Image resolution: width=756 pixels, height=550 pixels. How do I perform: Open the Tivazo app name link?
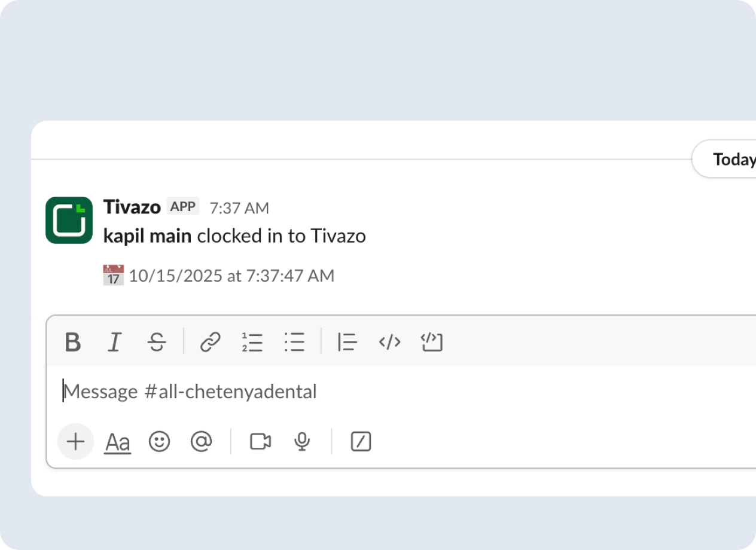(x=132, y=207)
